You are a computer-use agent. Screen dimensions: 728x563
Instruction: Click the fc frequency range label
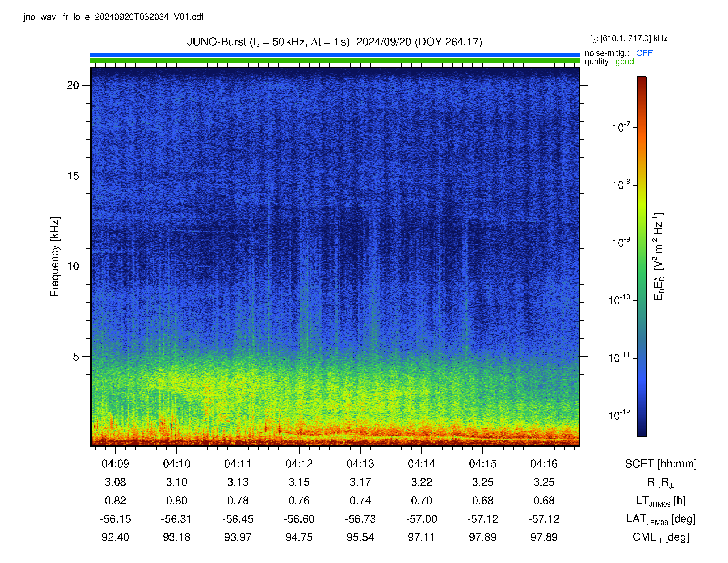point(628,39)
